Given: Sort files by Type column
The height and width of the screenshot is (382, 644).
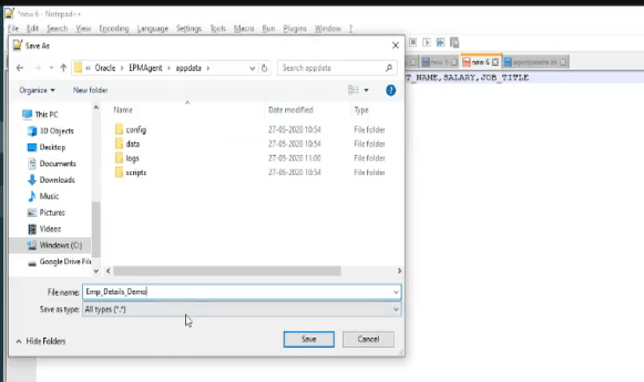Looking at the screenshot, I should (x=361, y=110).
